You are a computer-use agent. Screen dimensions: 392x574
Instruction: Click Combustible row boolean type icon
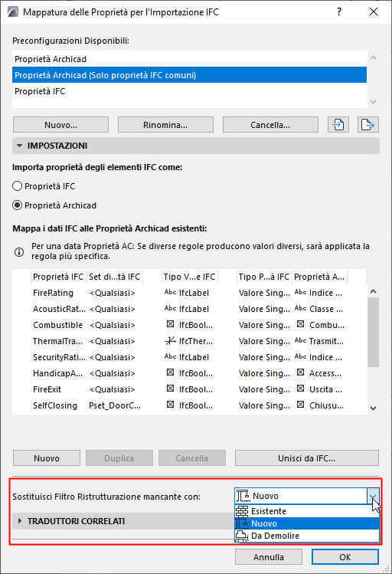pyautogui.click(x=170, y=324)
